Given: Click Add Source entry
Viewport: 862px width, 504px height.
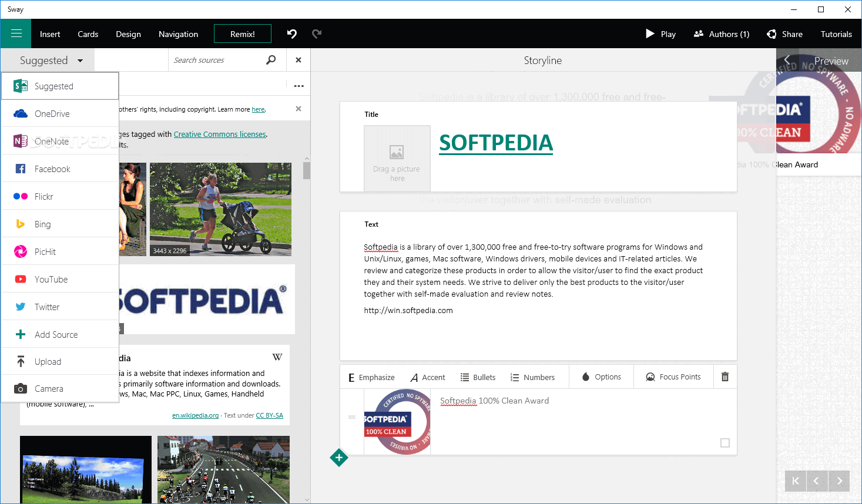Looking at the screenshot, I should pyautogui.click(x=60, y=334).
